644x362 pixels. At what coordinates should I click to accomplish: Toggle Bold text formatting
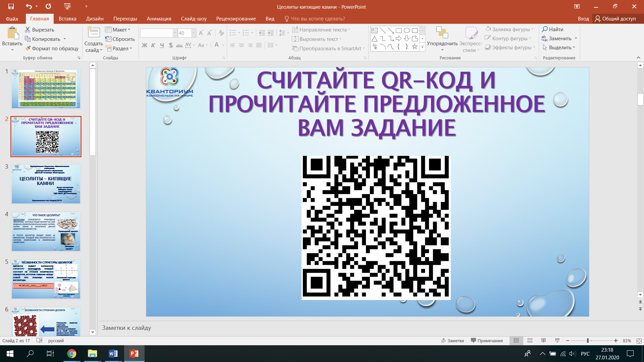pyautogui.click(x=145, y=45)
